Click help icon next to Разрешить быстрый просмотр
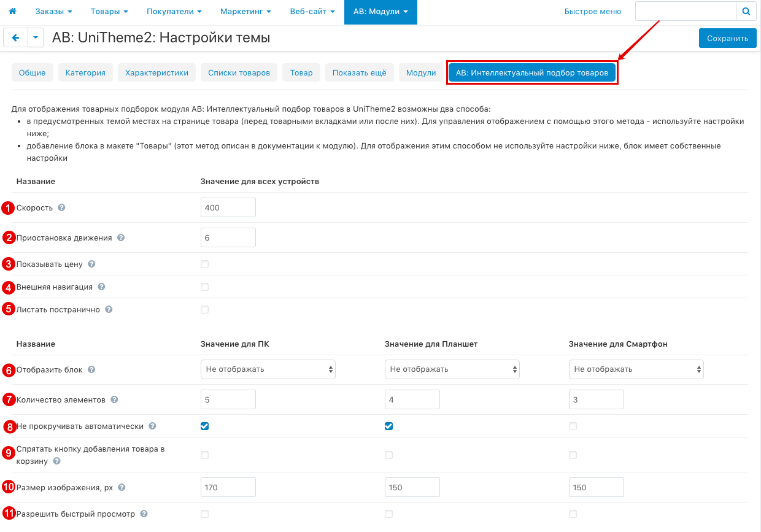This screenshot has width=761, height=532. tap(144, 514)
